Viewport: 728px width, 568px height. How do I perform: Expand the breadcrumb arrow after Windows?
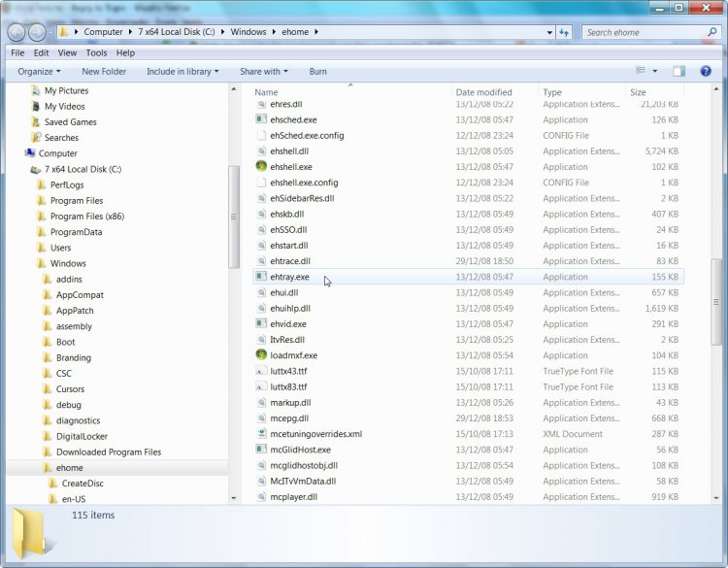(274, 32)
